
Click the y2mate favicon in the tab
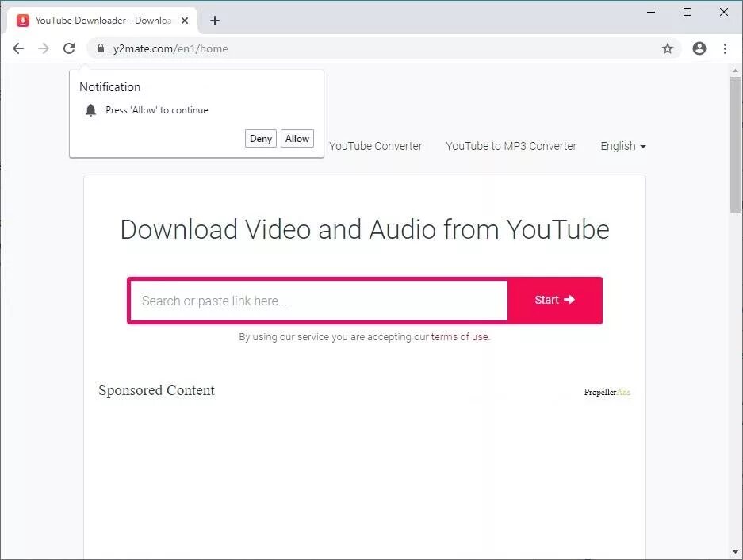pyautogui.click(x=23, y=21)
